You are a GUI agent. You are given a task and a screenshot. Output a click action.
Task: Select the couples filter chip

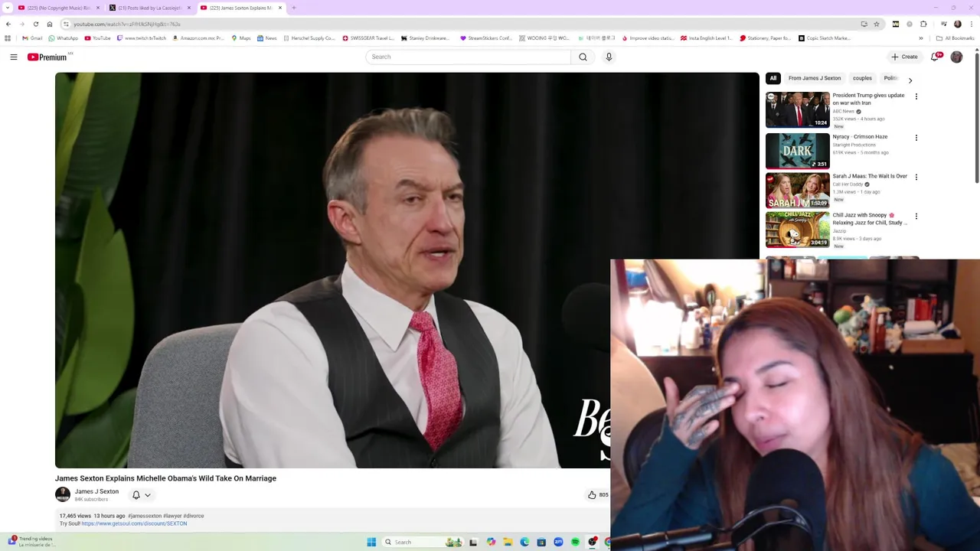click(x=862, y=78)
